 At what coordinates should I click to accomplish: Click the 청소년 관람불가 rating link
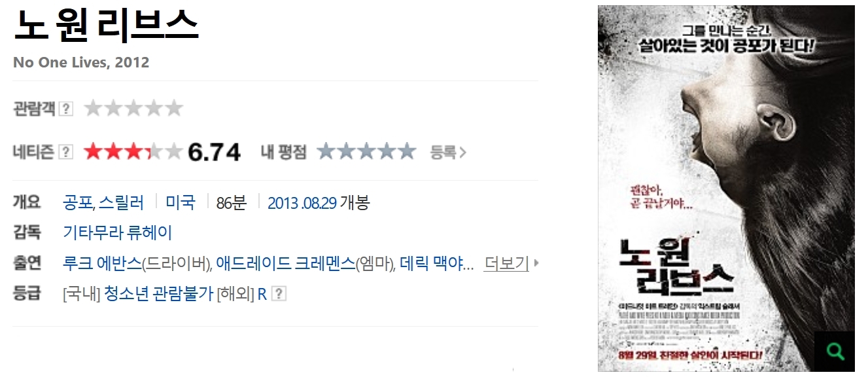click(159, 294)
